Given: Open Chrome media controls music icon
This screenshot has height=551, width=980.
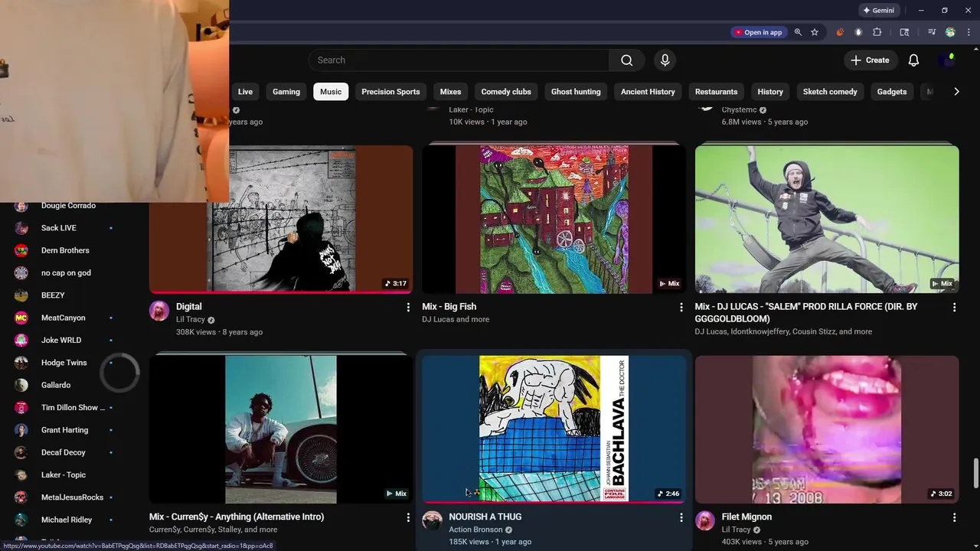Looking at the screenshot, I should click(932, 32).
